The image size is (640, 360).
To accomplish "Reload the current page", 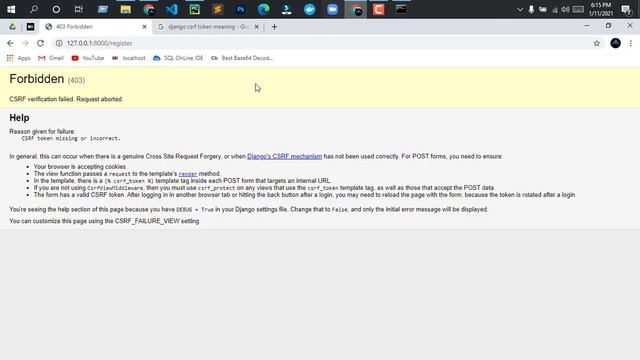I will point(40,43).
